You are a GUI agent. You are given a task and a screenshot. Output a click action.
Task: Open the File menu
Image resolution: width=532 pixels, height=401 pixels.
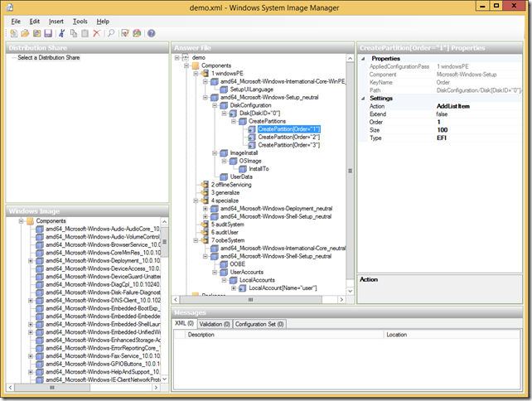tap(16, 22)
